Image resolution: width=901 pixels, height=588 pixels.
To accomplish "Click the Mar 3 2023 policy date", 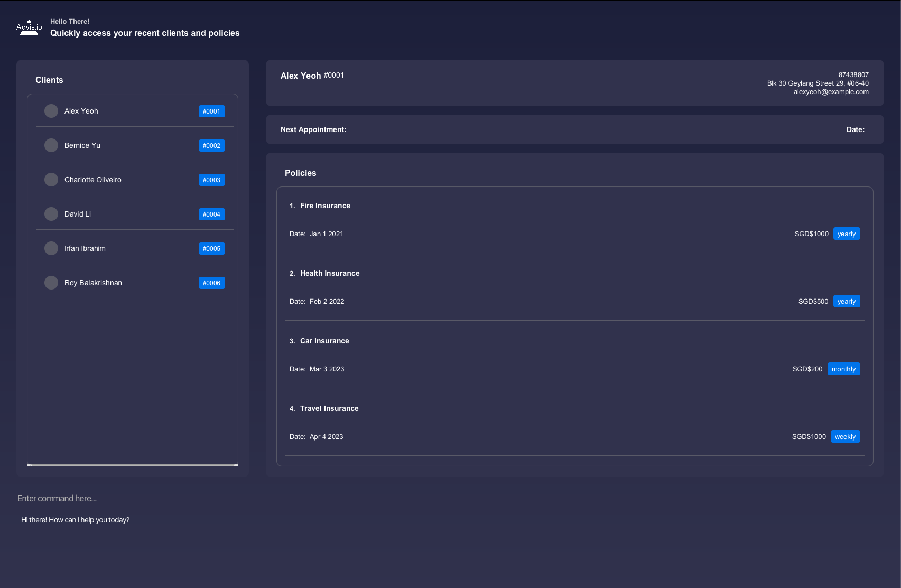I will pyautogui.click(x=327, y=369).
